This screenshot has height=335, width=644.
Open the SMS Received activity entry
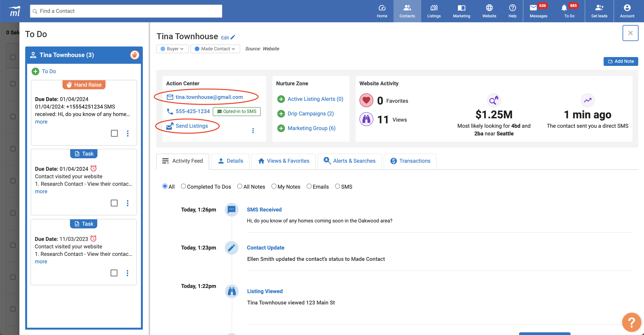point(264,210)
